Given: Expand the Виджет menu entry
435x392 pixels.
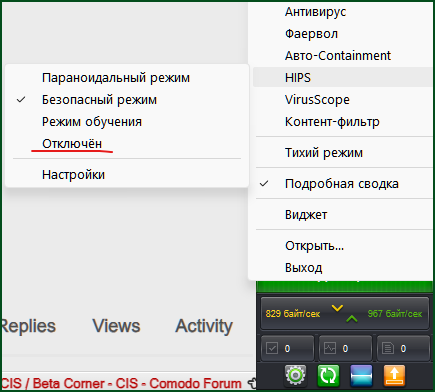Looking at the screenshot, I should pyautogui.click(x=342, y=215).
